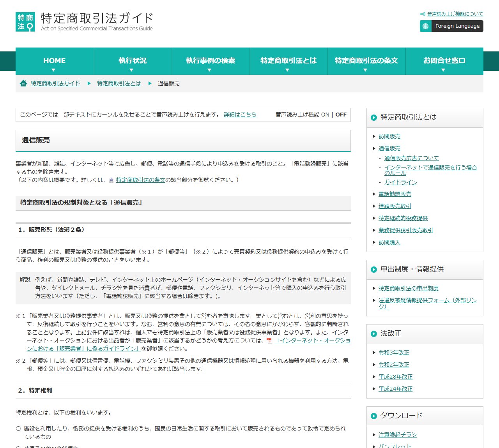The height and width of the screenshot is (448, 499).
Task: Open the ガイドライン sidebar sublink
Action: pyautogui.click(x=401, y=182)
